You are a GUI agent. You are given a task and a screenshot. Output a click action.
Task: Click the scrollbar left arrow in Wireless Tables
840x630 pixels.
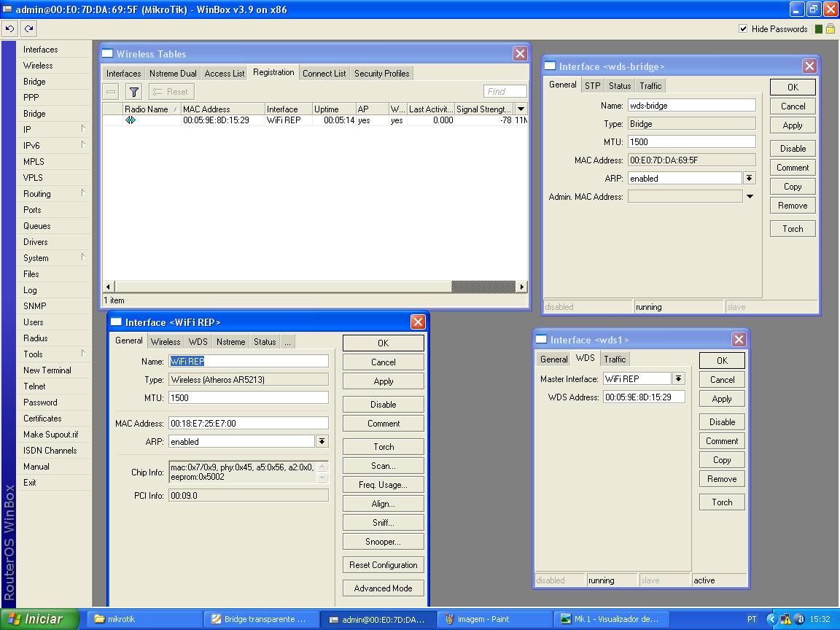tap(109, 287)
